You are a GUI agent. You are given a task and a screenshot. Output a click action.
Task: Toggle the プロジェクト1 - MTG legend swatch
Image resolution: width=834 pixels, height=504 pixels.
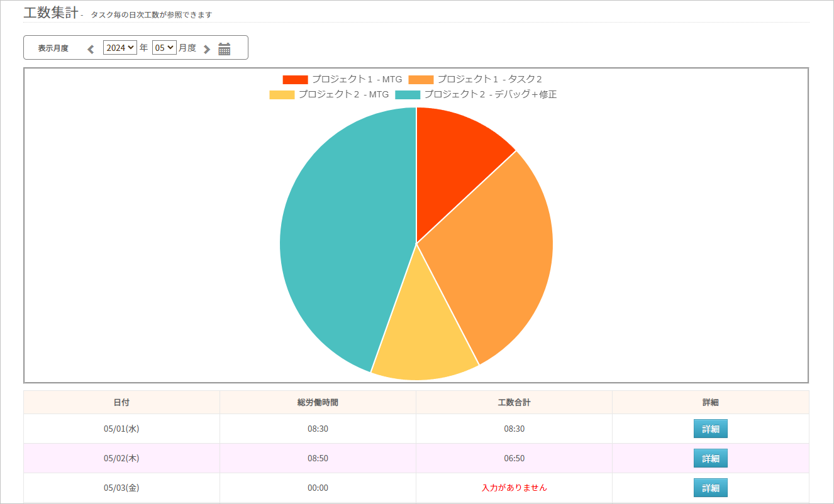coord(295,80)
